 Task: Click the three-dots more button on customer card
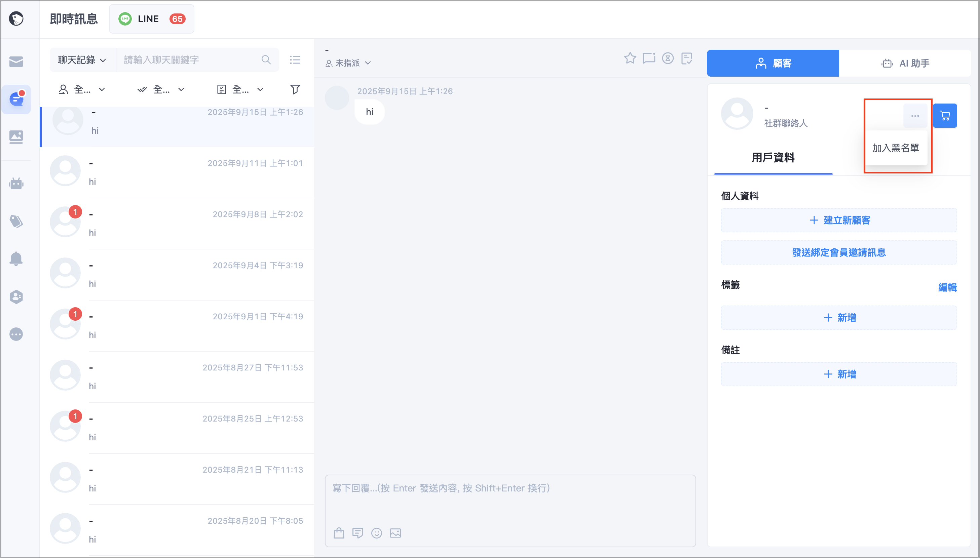point(915,116)
